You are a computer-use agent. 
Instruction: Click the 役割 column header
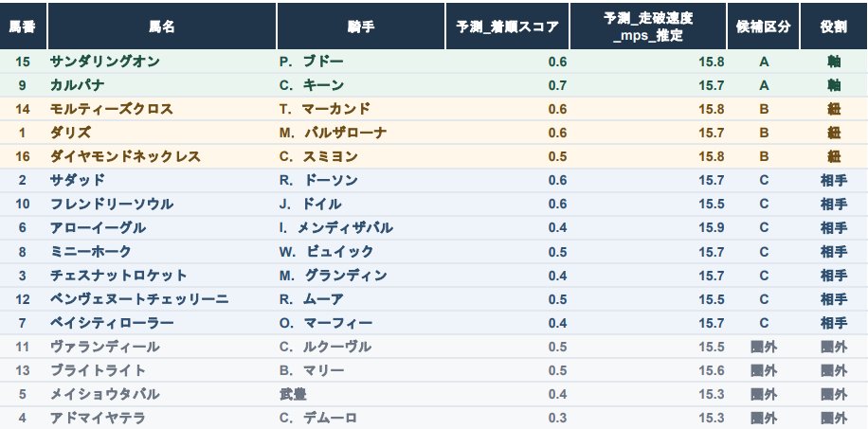tap(834, 27)
